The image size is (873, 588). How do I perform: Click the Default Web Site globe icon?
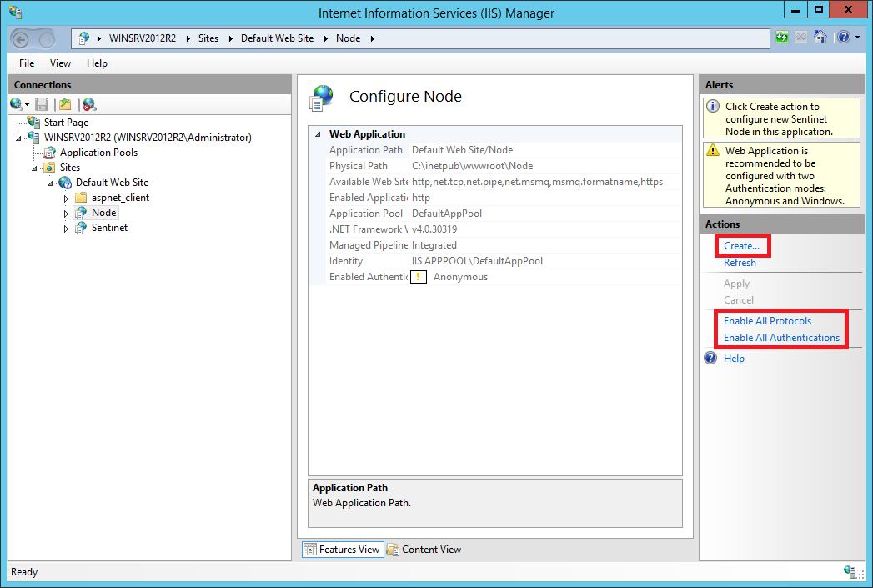[x=65, y=183]
